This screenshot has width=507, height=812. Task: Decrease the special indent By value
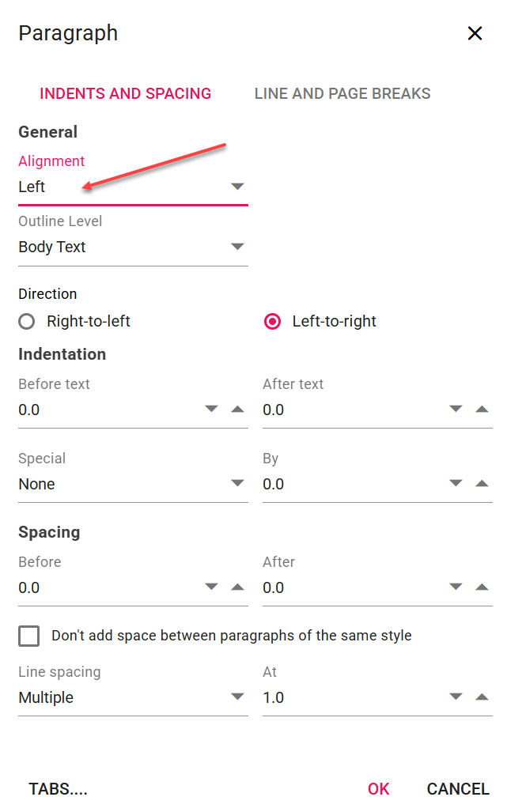coord(456,484)
